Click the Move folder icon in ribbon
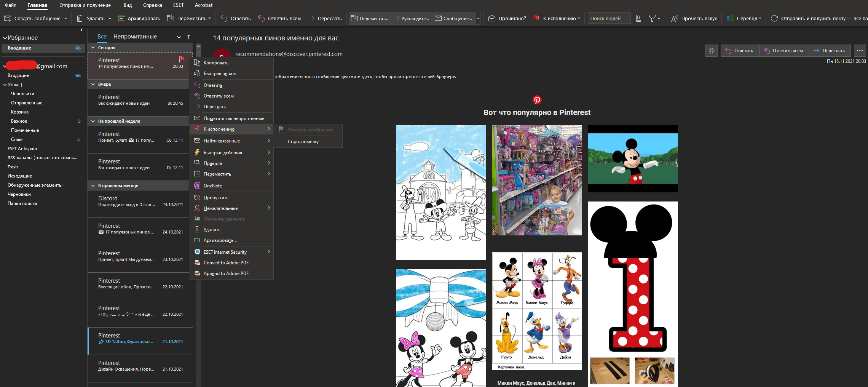Image resolution: width=868 pixels, height=387 pixels. [x=171, y=18]
